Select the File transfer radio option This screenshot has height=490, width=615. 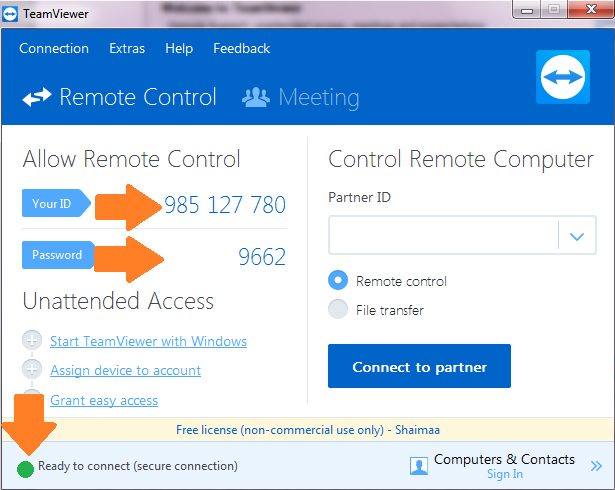[338, 309]
